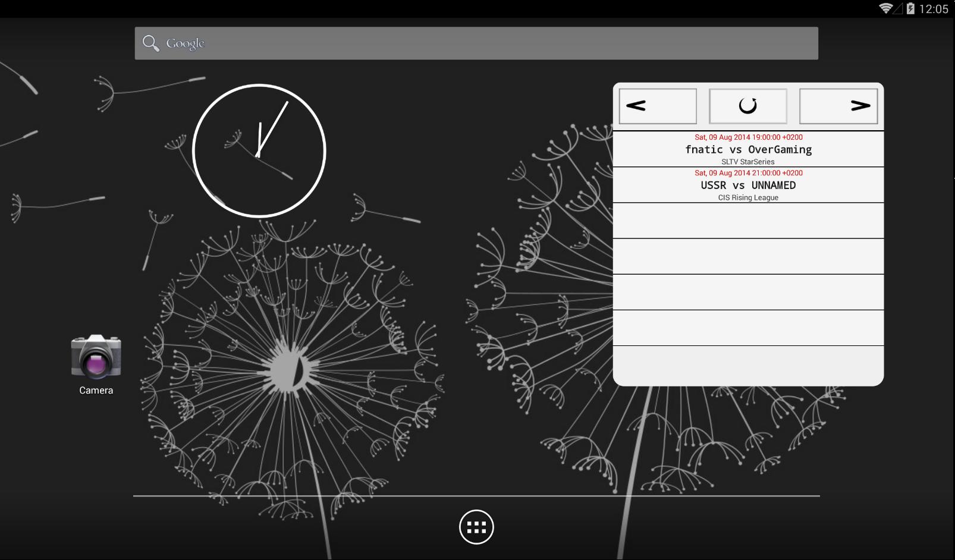Tap the battery icon in status bar
Viewport: 955px width, 560px height.
pyautogui.click(x=910, y=8)
